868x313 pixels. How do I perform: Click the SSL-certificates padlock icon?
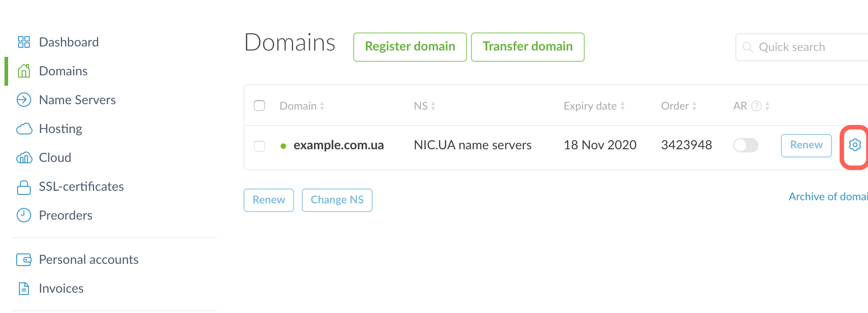pyautogui.click(x=23, y=187)
